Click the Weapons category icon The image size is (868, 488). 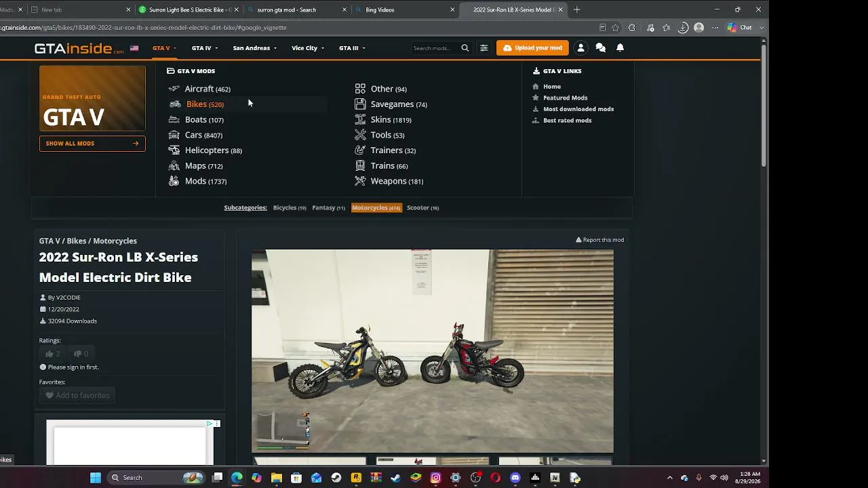(360, 181)
